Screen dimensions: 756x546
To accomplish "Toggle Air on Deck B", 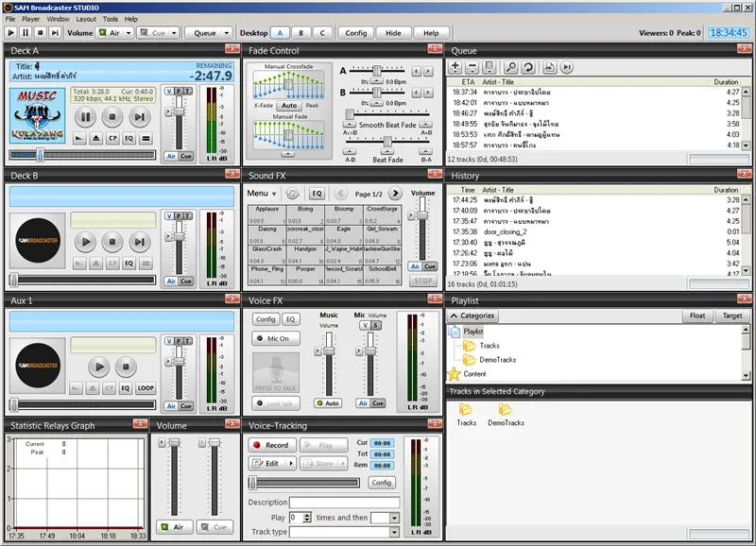I will pyautogui.click(x=171, y=281).
